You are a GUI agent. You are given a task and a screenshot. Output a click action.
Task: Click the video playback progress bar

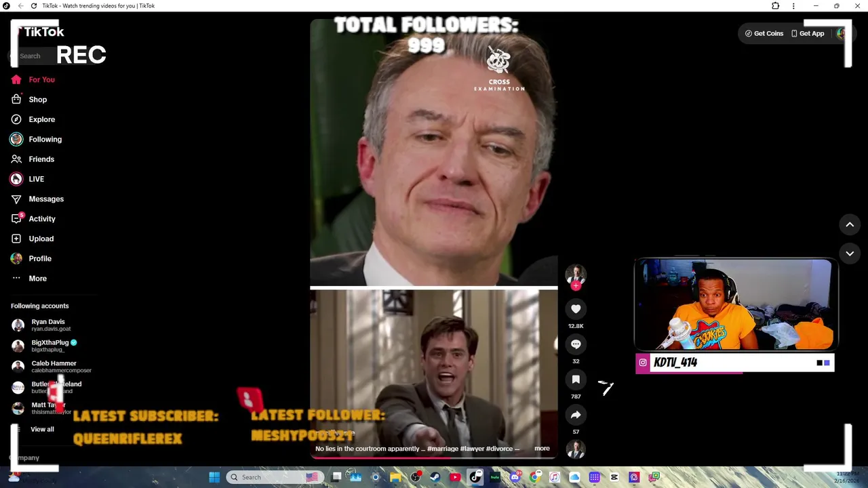click(434, 457)
